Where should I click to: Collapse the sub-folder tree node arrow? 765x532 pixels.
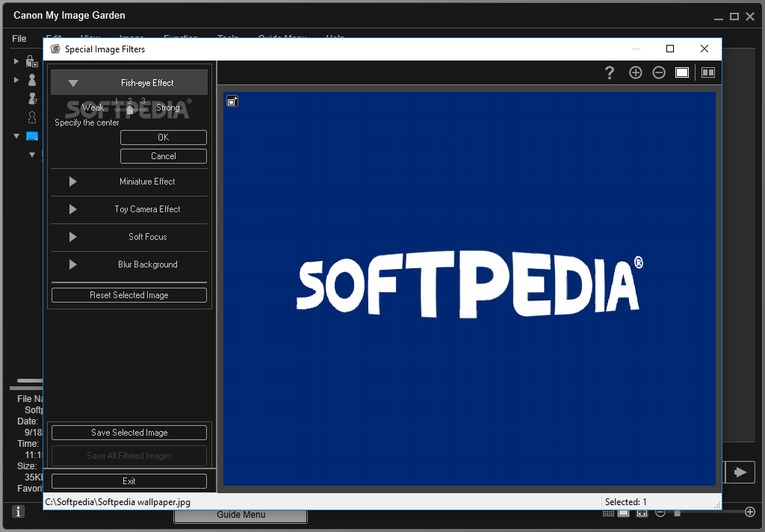pos(31,155)
